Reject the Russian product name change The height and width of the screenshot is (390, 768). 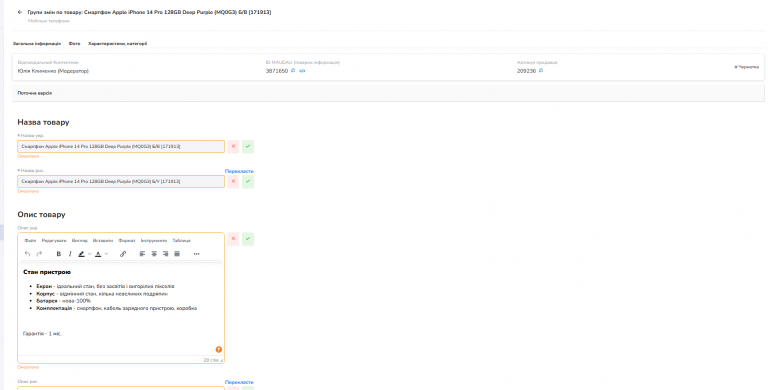point(233,181)
